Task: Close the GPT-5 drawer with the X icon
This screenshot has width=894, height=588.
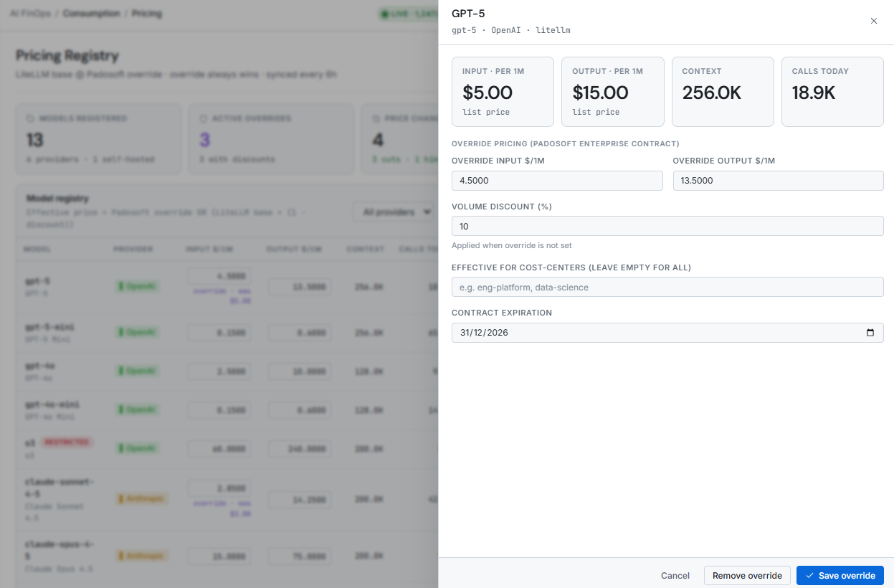Action: (x=873, y=21)
